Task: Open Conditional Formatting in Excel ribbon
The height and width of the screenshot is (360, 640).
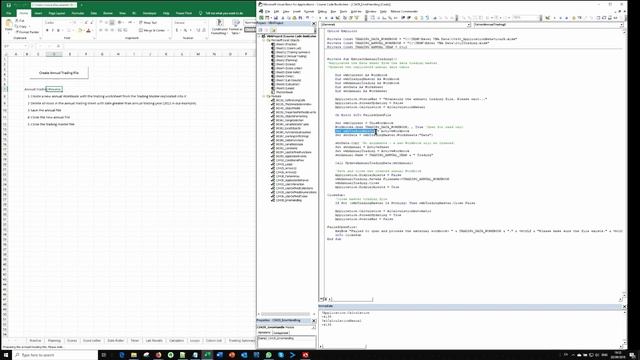Action: (219, 27)
